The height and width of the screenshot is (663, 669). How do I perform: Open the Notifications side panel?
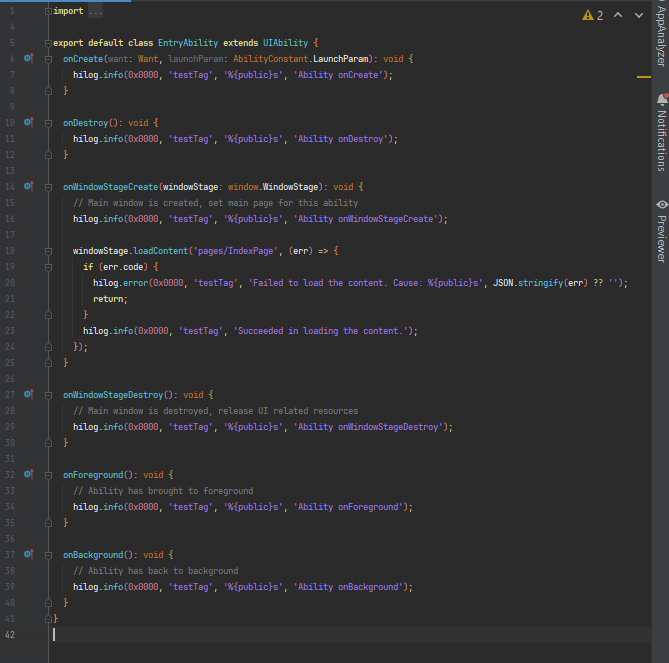(660, 132)
